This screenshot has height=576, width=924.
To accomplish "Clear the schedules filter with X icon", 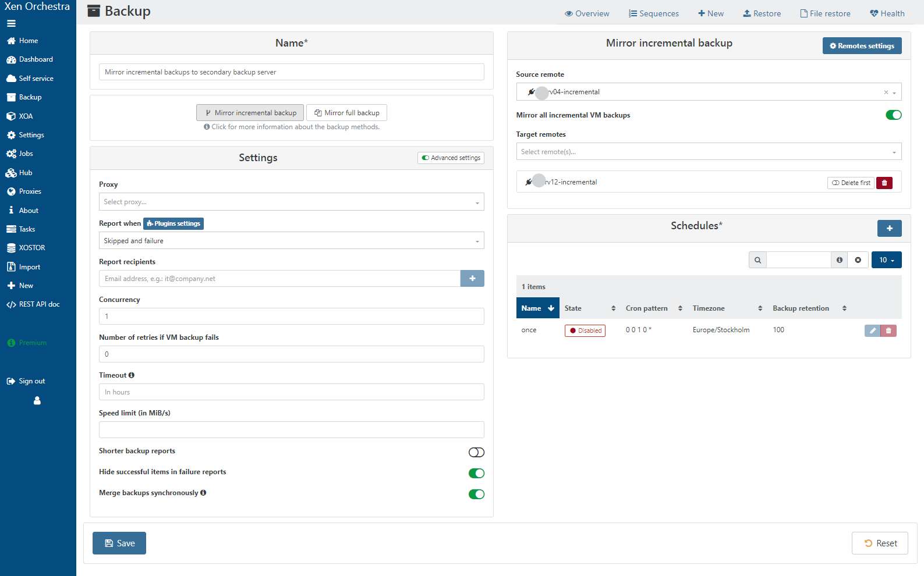I will [x=858, y=260].
